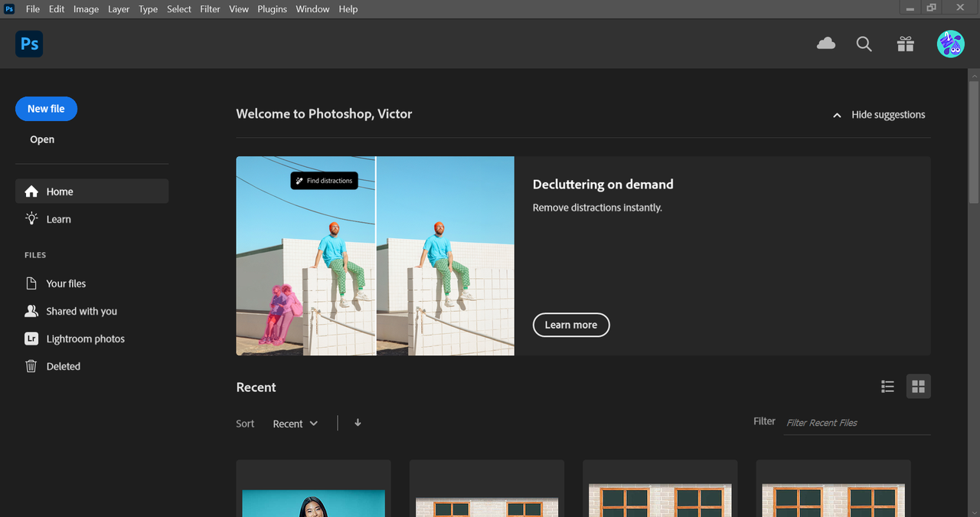Click the Hide suggestions link
The image size is (980, 517).
(x=888, y=115)
